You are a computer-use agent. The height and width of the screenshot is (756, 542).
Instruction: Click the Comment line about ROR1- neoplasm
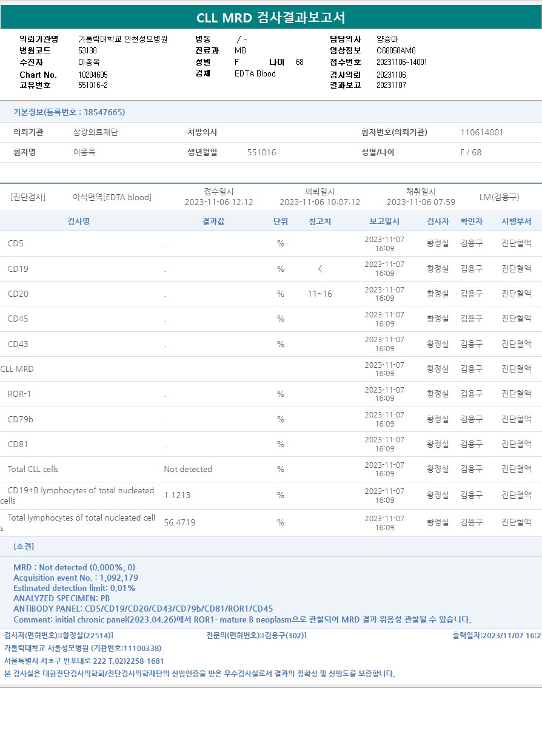[242, 619]
